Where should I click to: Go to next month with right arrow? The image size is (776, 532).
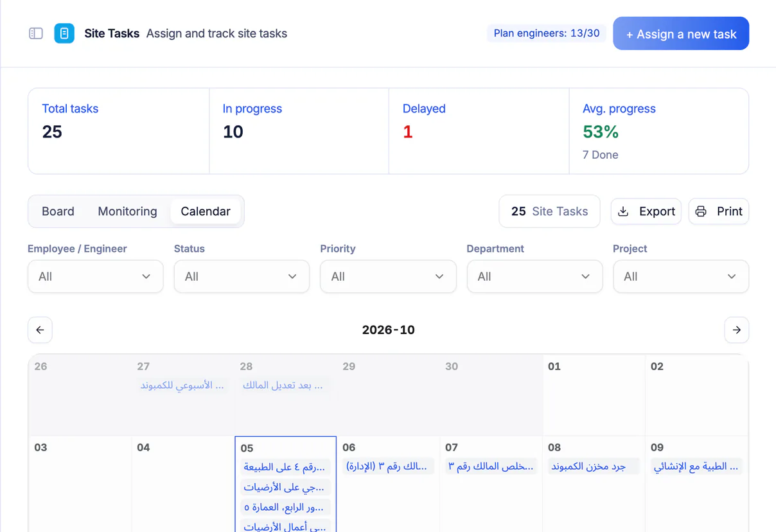coord(737,330)
